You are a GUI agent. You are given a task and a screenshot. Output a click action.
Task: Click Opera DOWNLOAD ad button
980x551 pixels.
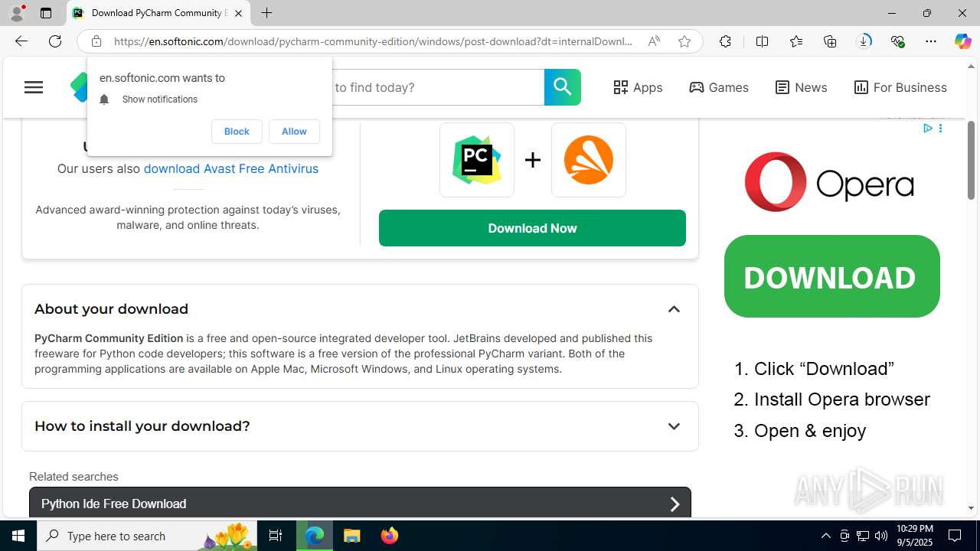click(x=832, y=276)
